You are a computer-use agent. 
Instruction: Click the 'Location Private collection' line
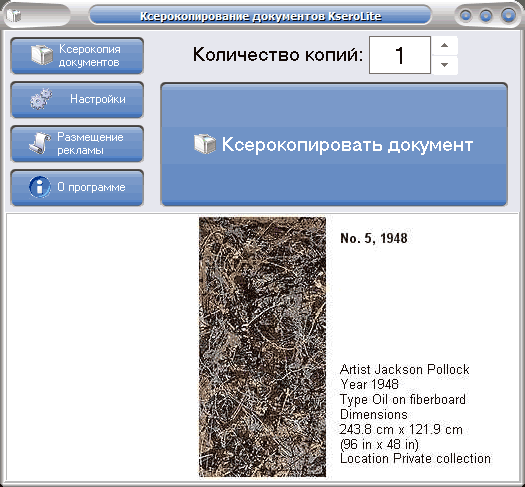(415, 459)
